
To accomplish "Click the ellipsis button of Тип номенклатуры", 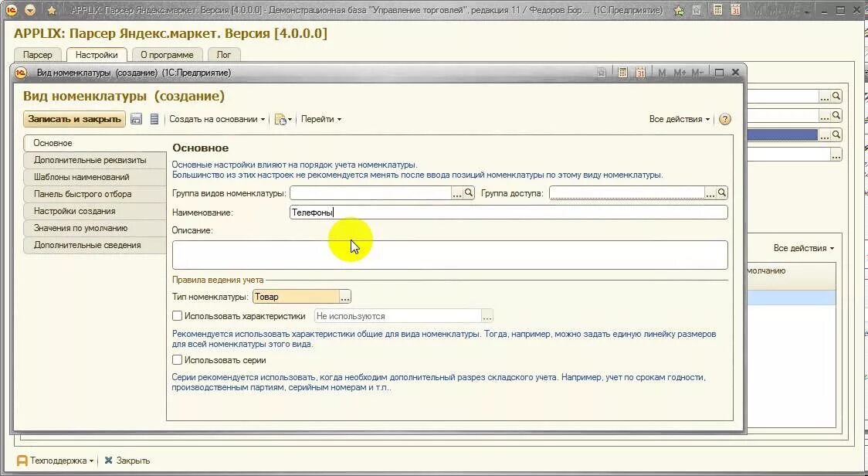I will (345, 297).
